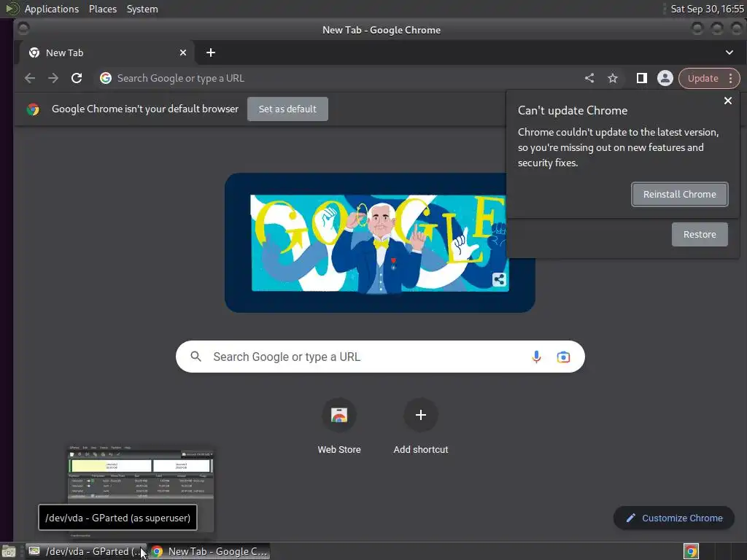Click Chrome icon in system tray
Image resolution: width=747 pixels, height=560 pixels.
691,551
